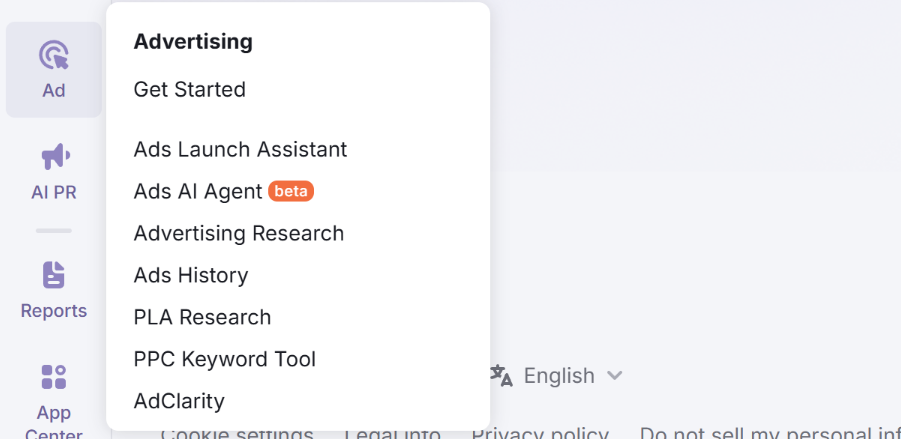The image size is (901, 439).
Task: Open the Reports sidebar icon
Action: [54, 275]
